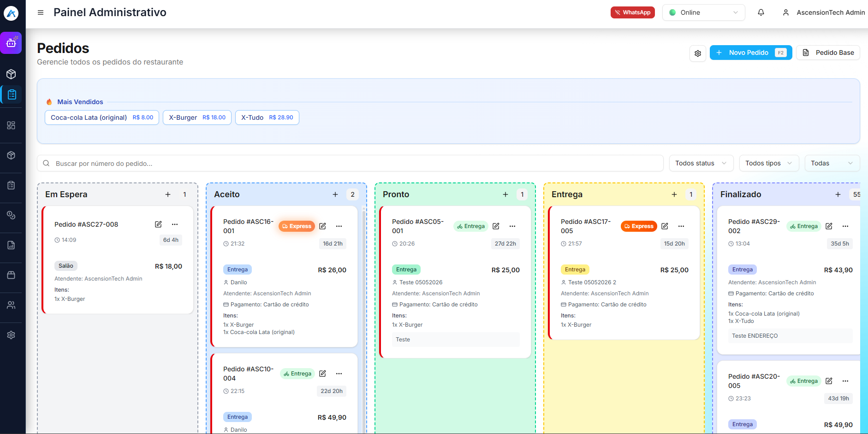Click the WhatsApp disconnected button
Viewport: 868px width, 434px height.
[632, 12]
